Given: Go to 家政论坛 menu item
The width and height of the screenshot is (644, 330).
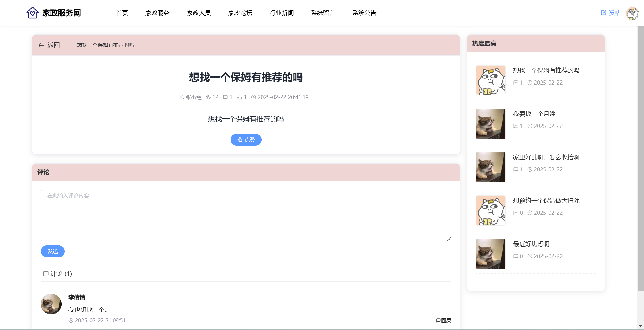Looking at the screenshot, I should point(240,13).
